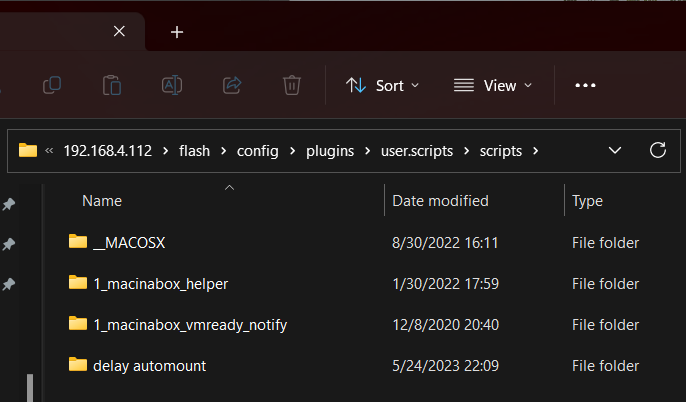Image resolution: width=686 pixels, height=402 pixels.
Task: Navigate to 192.168.4.112 breadcrumb
Action: tap(108, 151)
